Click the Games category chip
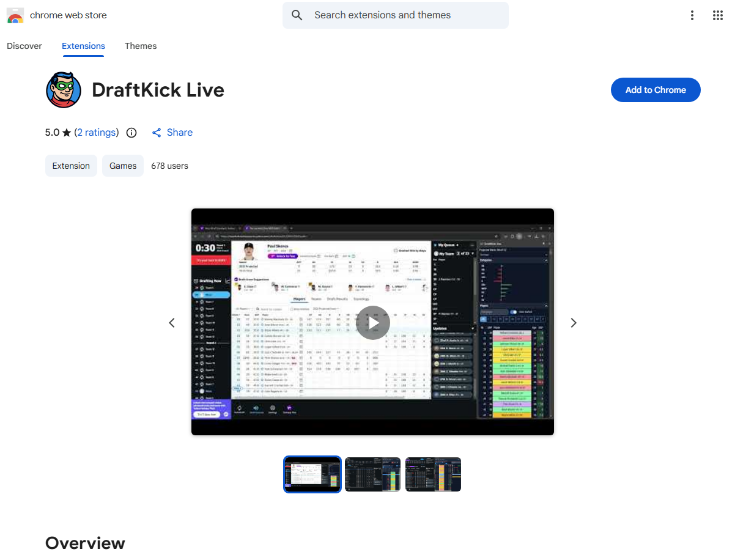 [x=123, y=166]
